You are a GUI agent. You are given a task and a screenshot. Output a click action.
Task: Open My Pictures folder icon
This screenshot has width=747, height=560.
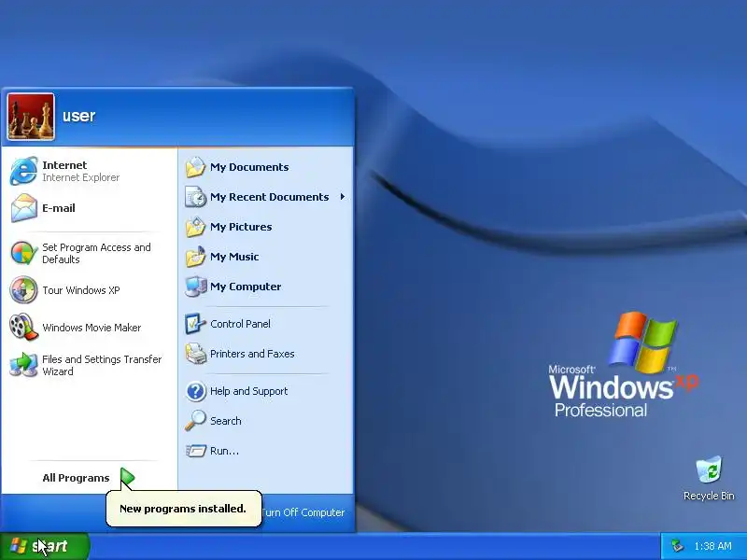tap(195, 227)
